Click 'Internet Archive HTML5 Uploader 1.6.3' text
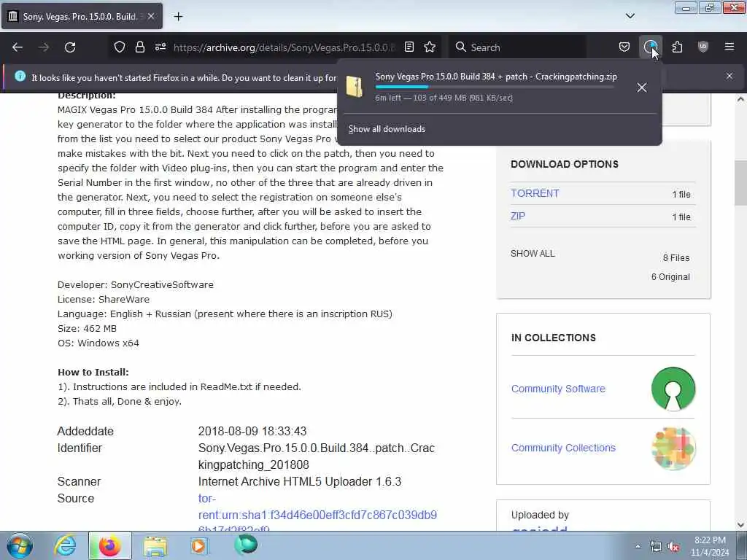The width and height of the screenshot is (747, 560). [300, 481]
